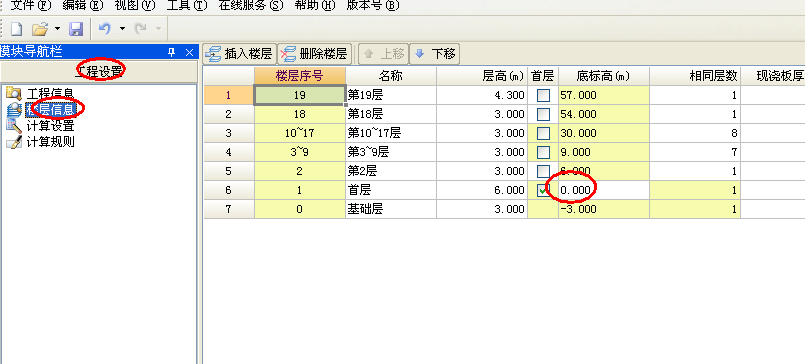
Task: Click the 删除楼层 button
Action: tap(314, 53)
